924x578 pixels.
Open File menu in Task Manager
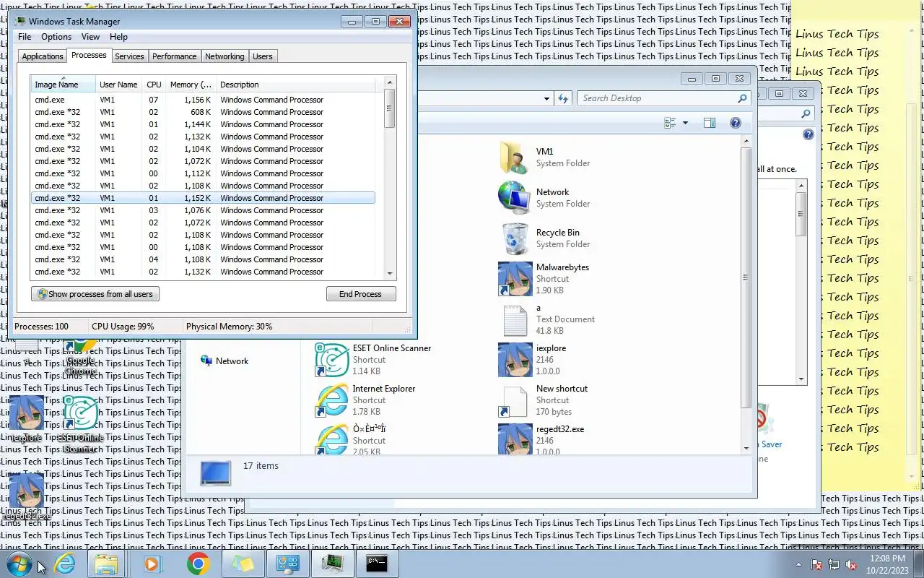(x=25, y=37)
